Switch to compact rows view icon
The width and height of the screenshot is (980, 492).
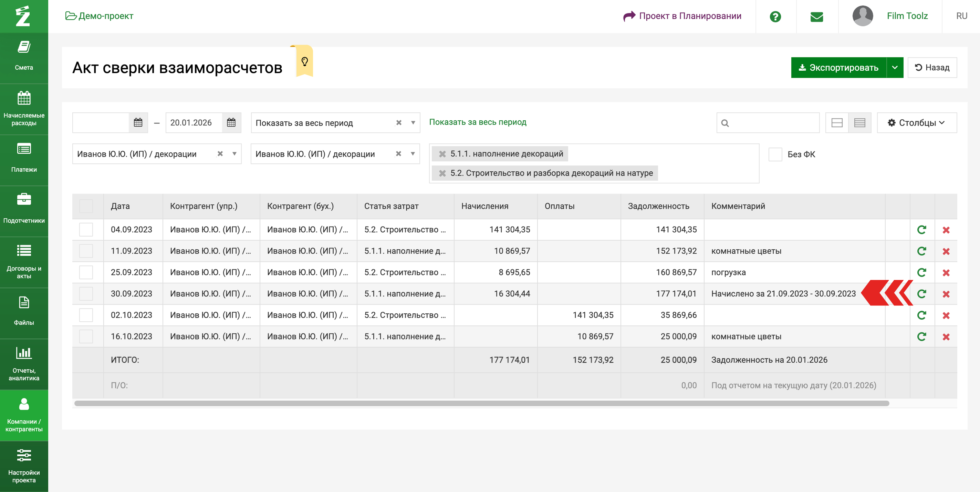pyautogui.click(x=859, y=123)
